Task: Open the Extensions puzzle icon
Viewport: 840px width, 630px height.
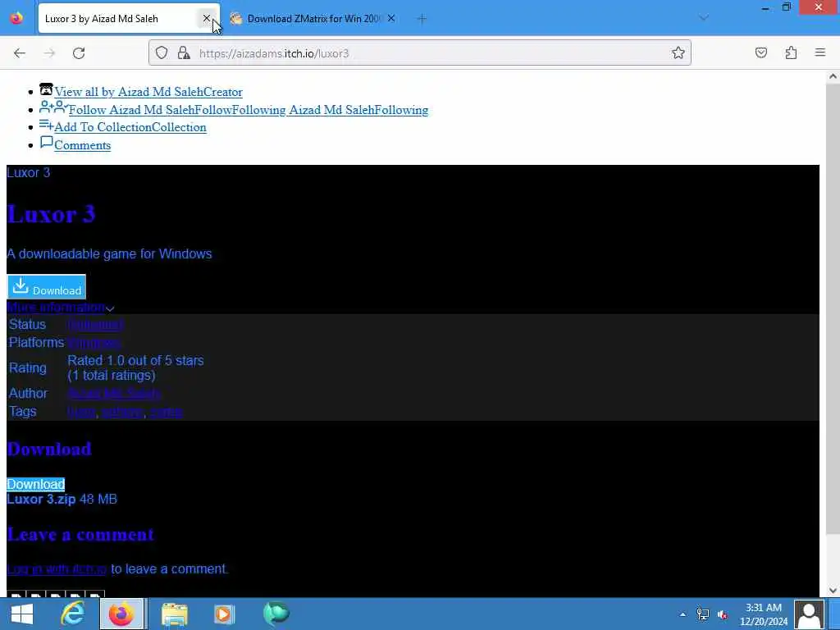Action: point(791,52)
